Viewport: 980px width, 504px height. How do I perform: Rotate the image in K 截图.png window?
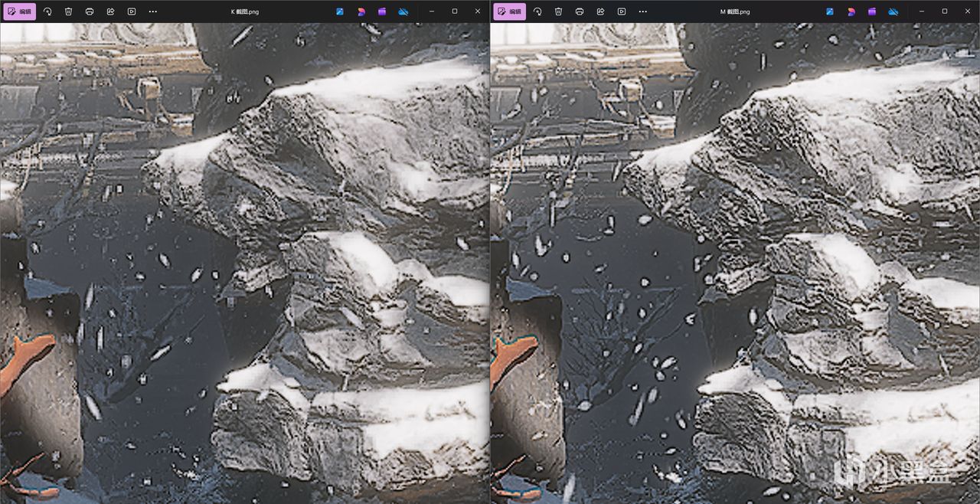pyautogui.click(x=47, y=11)
